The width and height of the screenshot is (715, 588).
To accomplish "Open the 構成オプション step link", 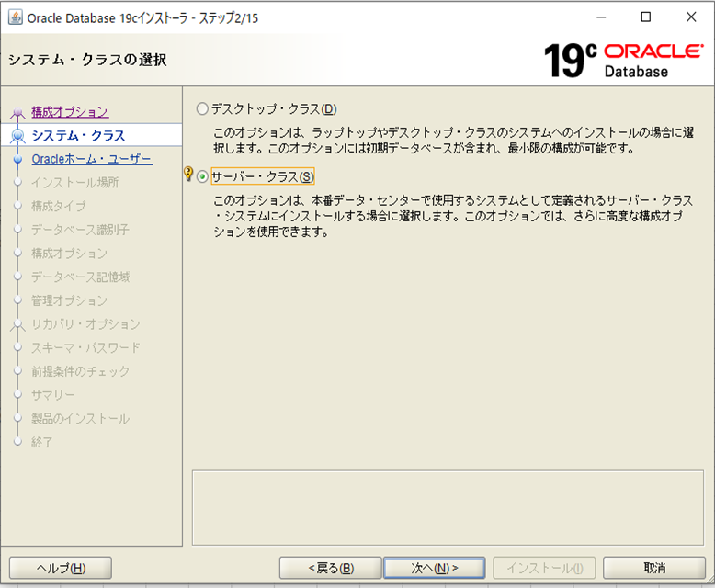I will [69, 112].
